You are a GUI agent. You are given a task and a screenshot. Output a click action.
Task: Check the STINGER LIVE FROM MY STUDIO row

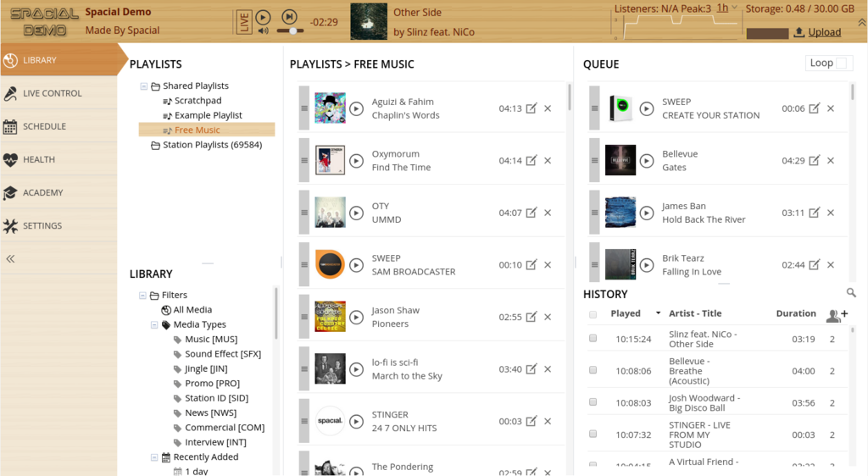click(593, 434)
